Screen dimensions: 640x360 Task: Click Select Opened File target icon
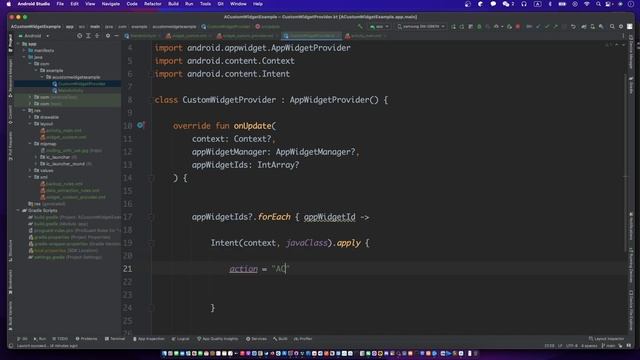[80, 36]
